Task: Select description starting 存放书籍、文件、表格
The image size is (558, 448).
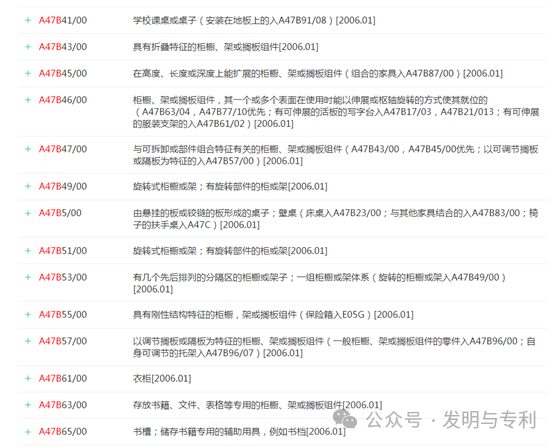Action: point(258,405)
